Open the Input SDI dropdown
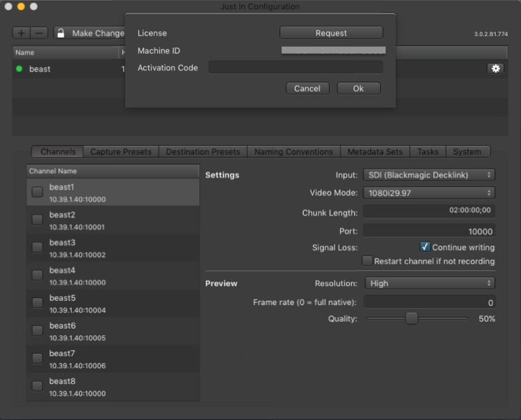This screenshot has width=521, height=420. coord(429,175)
